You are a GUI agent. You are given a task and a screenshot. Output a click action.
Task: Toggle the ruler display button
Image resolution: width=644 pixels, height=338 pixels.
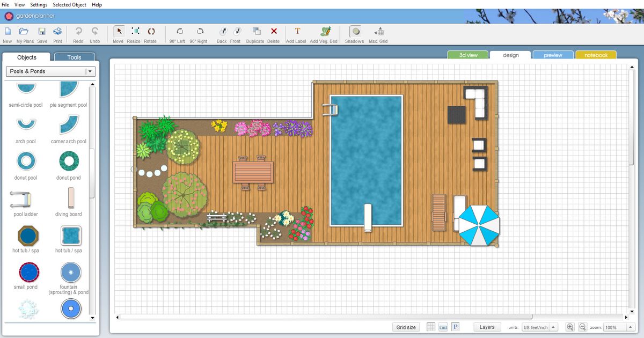coord(443,327)
